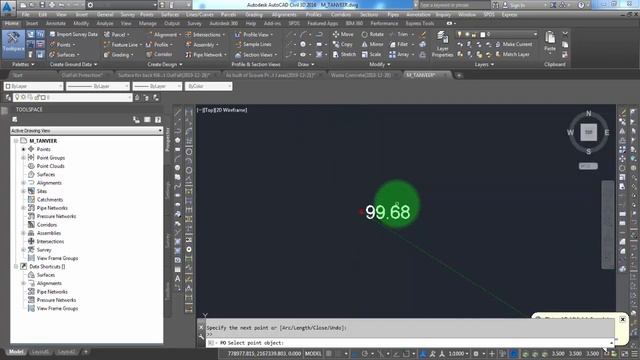Open the Toolspace palette button

[13, 43]
